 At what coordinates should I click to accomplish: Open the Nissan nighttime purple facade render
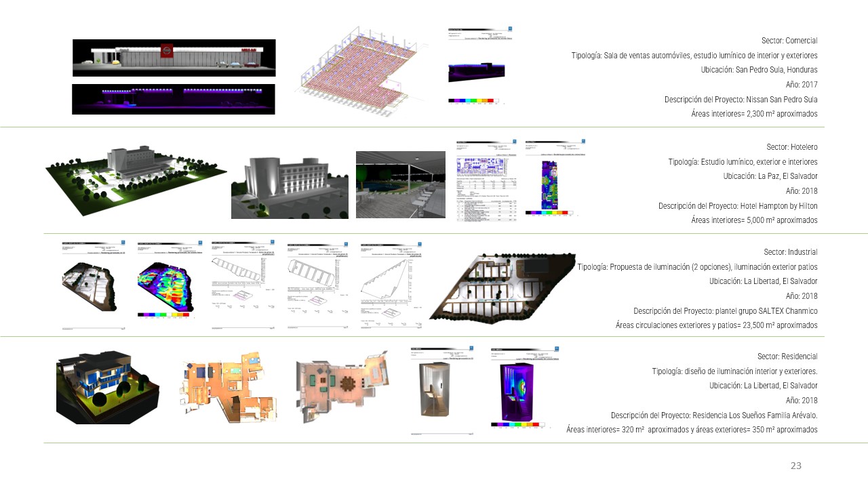174,99
